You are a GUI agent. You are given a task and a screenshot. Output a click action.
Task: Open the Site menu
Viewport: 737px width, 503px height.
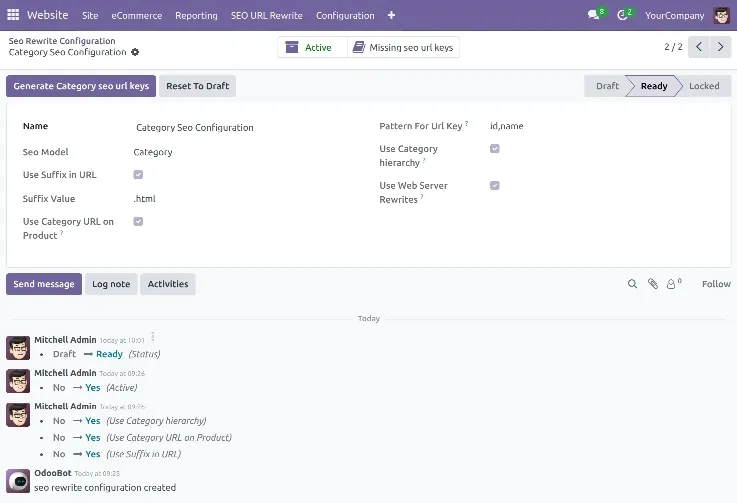pyautogui.click(x=90, y=16)
